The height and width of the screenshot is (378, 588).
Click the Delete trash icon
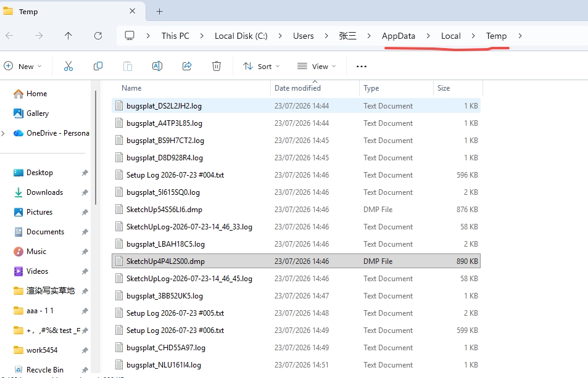[217, 67]
